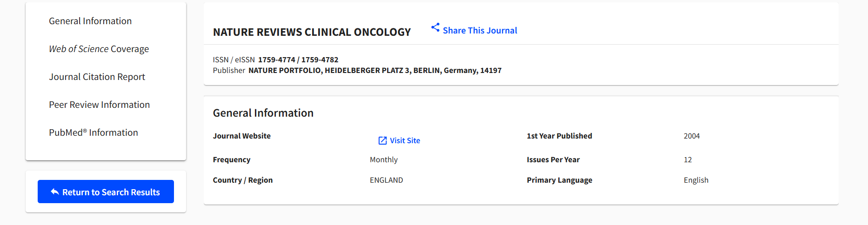Click the external link icon next to Visit Site
Image resolution: width=868 pixels, height=225 pixels.
[x=382, y=140]
